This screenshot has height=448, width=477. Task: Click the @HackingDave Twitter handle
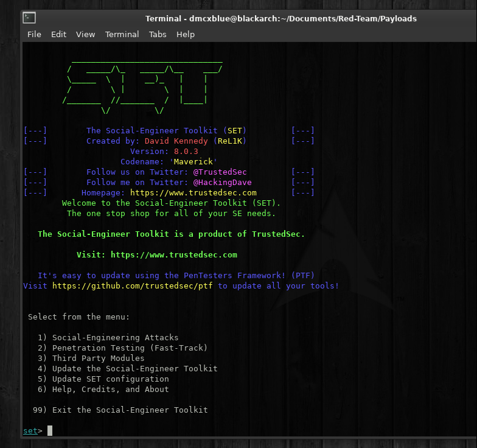[222, 183]
